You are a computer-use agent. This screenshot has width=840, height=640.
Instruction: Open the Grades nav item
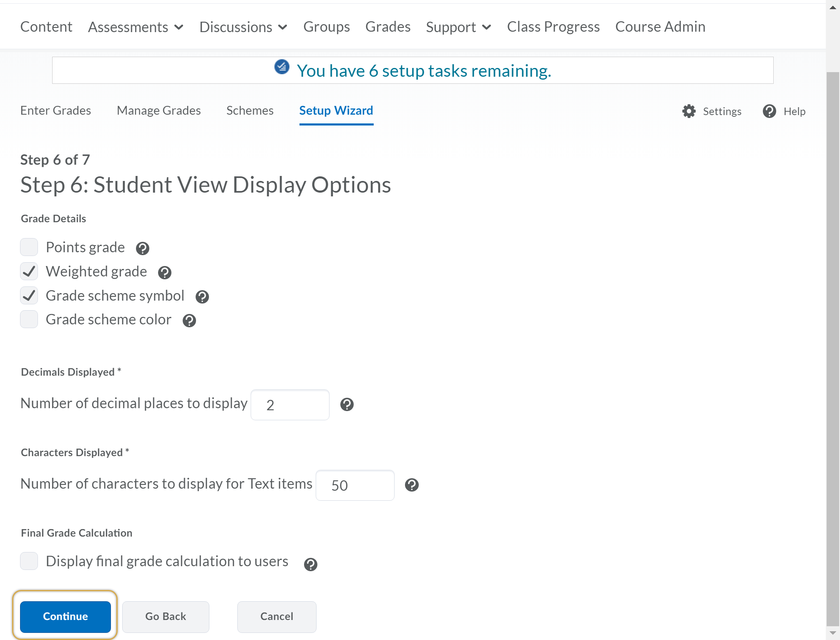click(x=388, y=27)
